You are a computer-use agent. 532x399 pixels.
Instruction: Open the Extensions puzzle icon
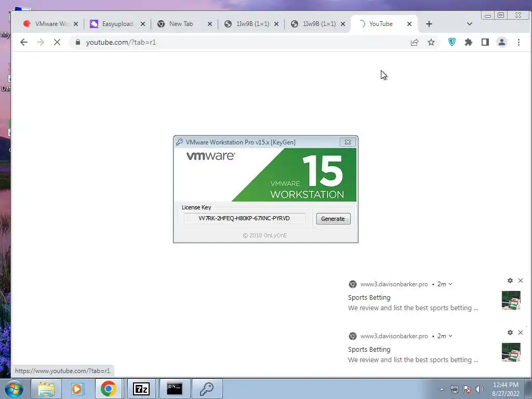point(469,42)
